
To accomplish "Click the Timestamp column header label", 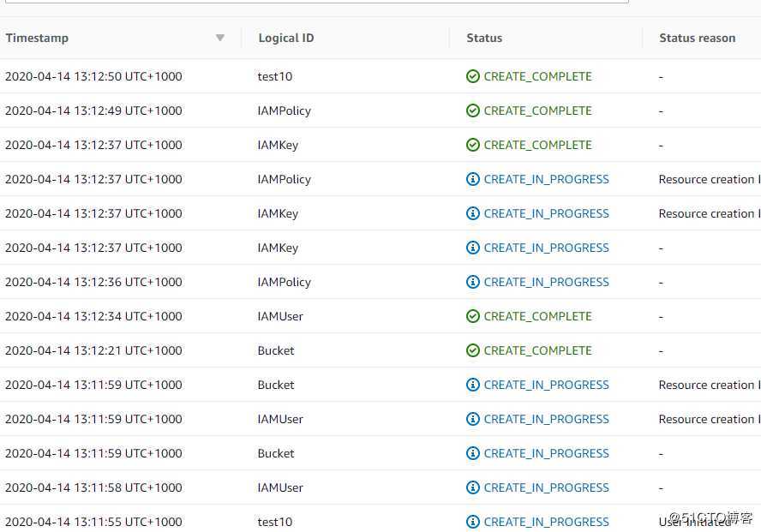I will 37,38.
